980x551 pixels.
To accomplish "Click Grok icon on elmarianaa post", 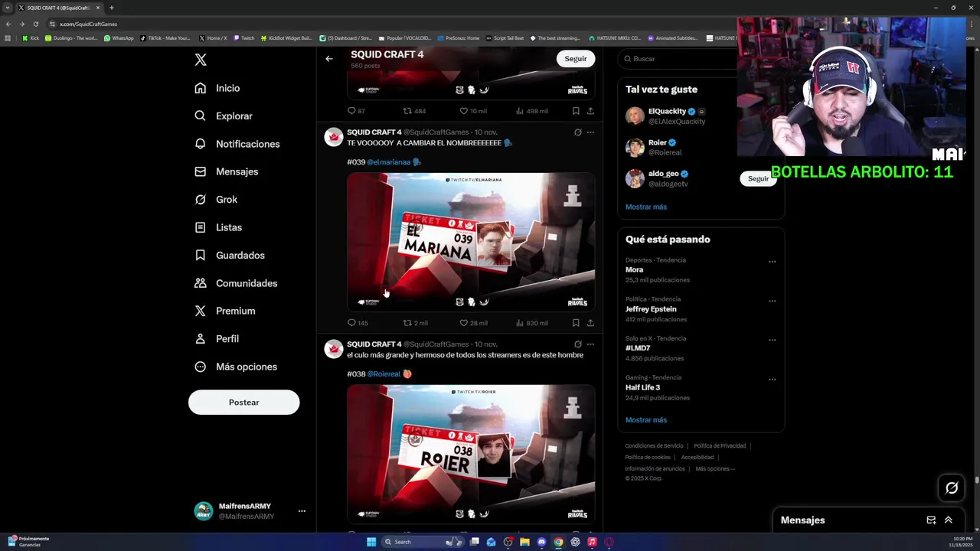I will coord(578,132).
